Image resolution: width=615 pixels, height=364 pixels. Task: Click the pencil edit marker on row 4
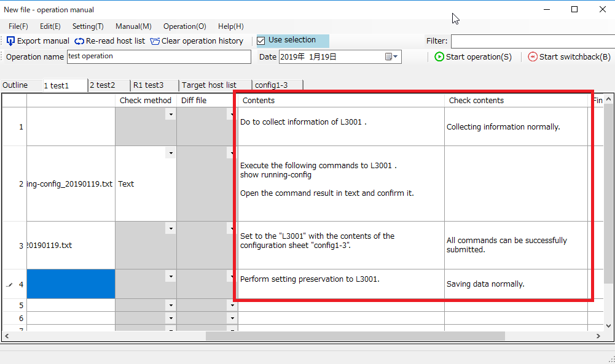[9, 285]
